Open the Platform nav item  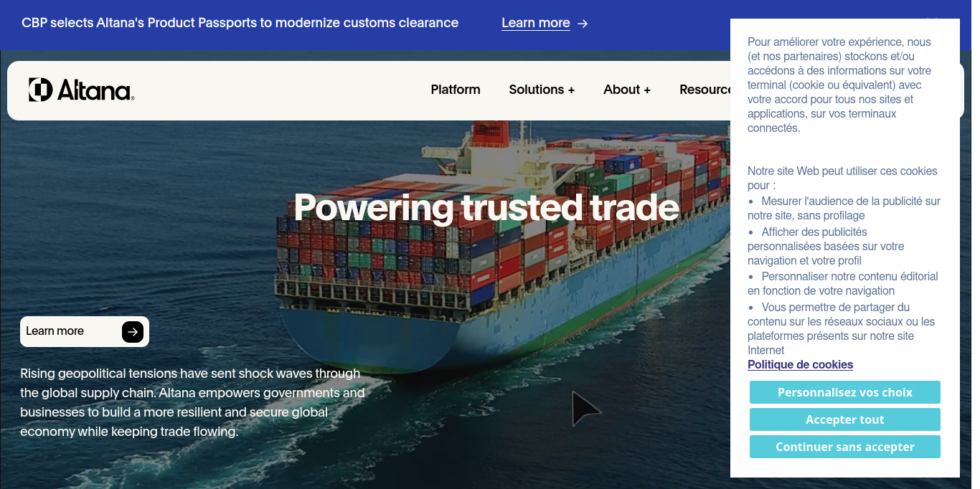click(456, 90)
